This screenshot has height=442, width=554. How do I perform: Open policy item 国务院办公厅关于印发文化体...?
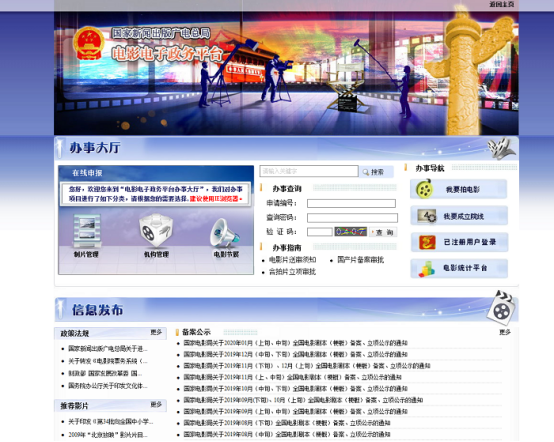(x=108, y=386)
